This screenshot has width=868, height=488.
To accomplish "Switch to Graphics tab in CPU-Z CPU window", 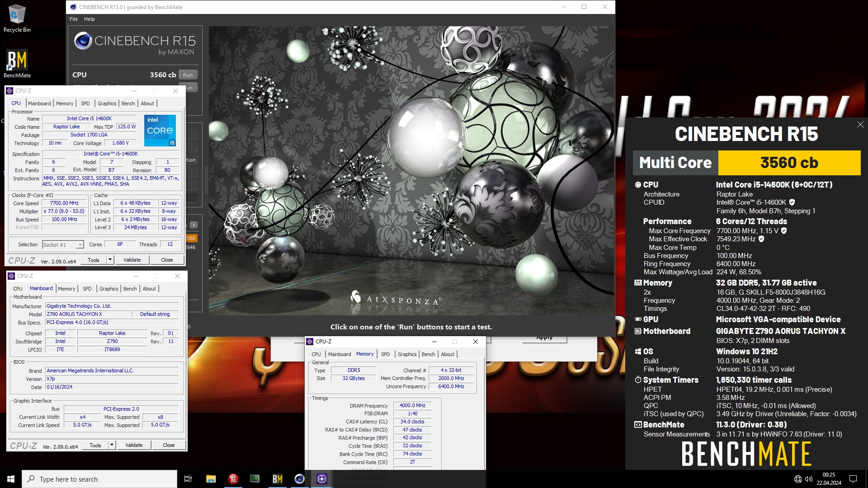I will pyautogui.click(x=107, y=103).
